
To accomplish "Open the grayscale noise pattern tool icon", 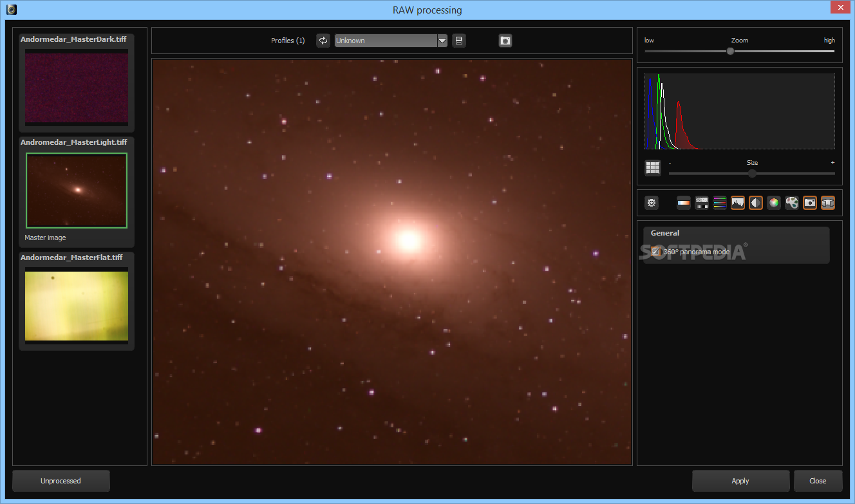I will (x=702, y=203).
